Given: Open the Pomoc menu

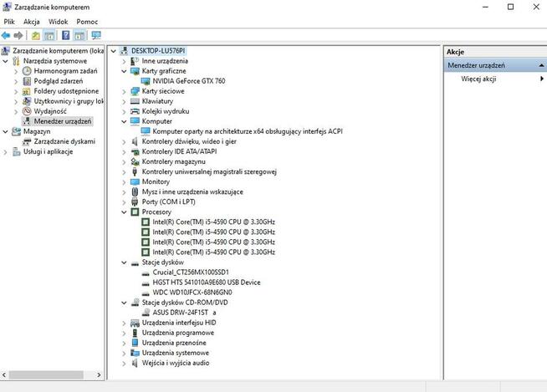Looking at the screenshot, I should (87, 22).
